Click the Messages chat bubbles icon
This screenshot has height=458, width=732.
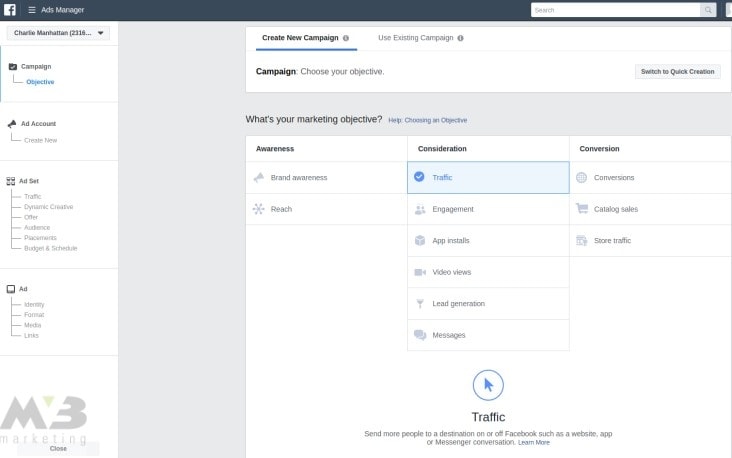(x=420, y=335)
